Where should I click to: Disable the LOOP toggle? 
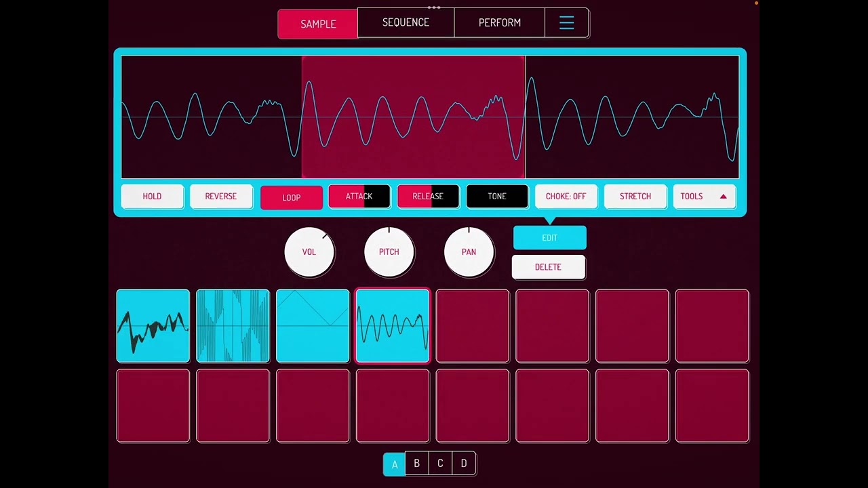292,197
